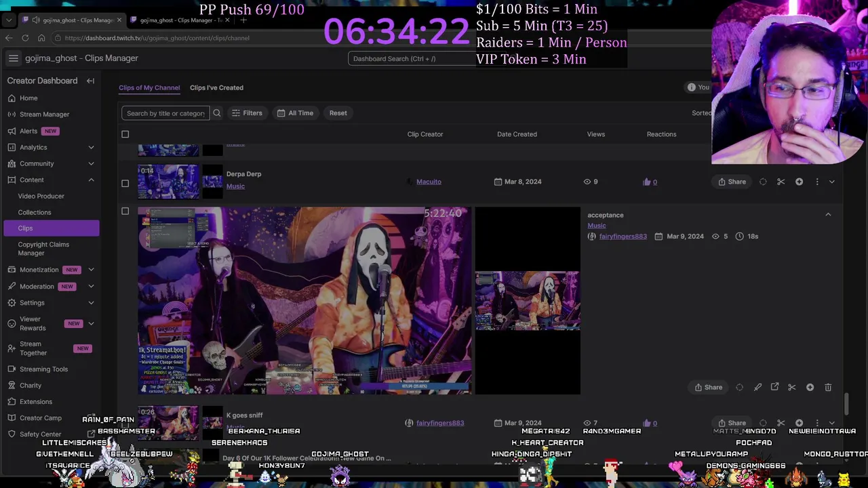
Task: Open the Derpa Derp clip thumbnail
Action: click(x=169, y=182)
